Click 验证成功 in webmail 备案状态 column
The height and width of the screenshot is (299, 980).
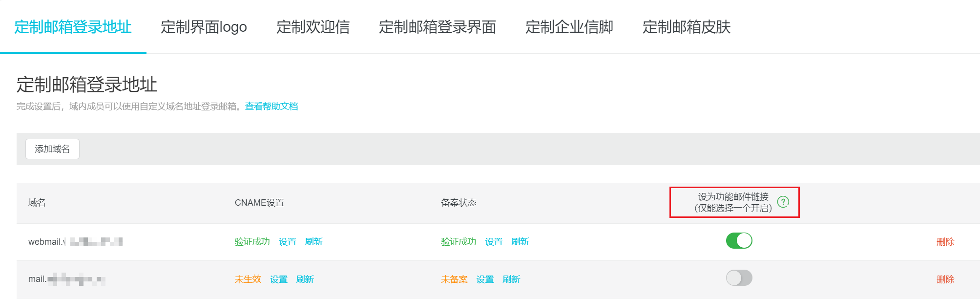click(x=458, y=241)
